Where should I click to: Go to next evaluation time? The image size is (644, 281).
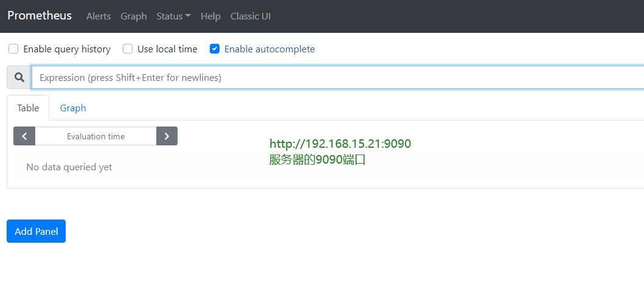click(x=167, y=136)
